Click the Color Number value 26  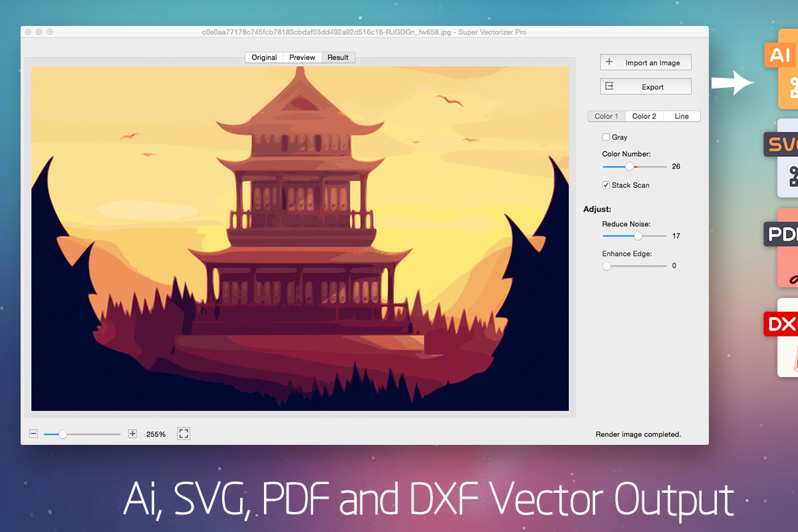[x=676, y=166]
